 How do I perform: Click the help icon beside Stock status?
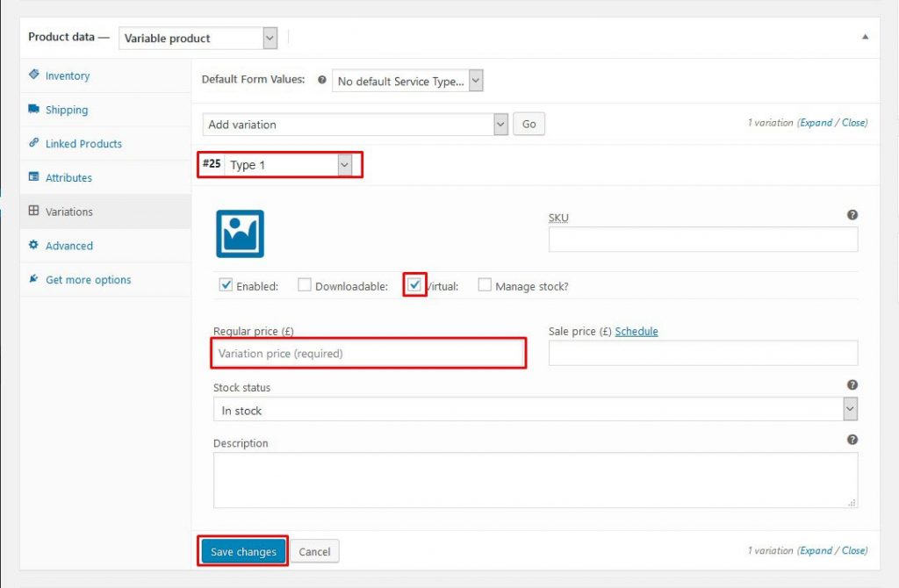click(852, 384)
